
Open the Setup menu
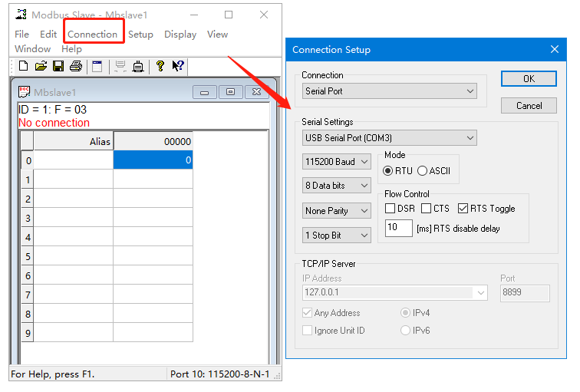coord(140,34)
